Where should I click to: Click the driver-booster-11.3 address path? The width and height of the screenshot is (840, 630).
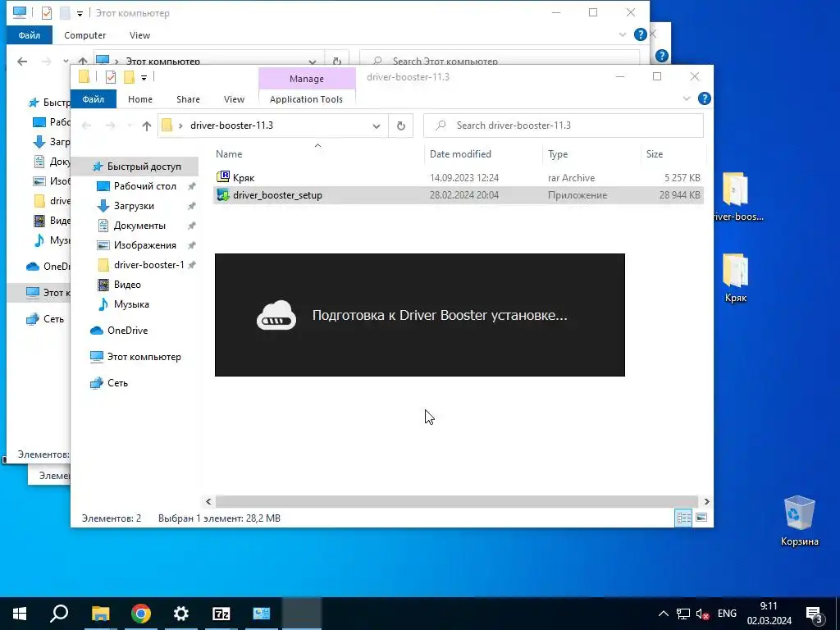[x=231, y=126]
